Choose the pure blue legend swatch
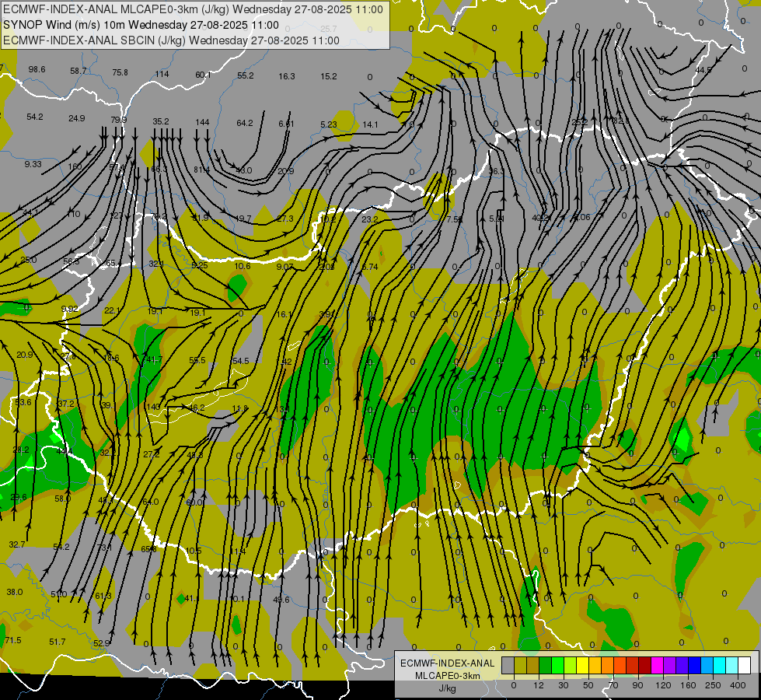 click(x=695, y=665)
